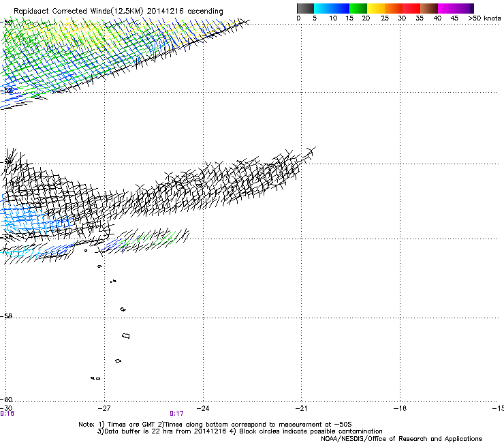Click the largest island outline just below -58

126,335
